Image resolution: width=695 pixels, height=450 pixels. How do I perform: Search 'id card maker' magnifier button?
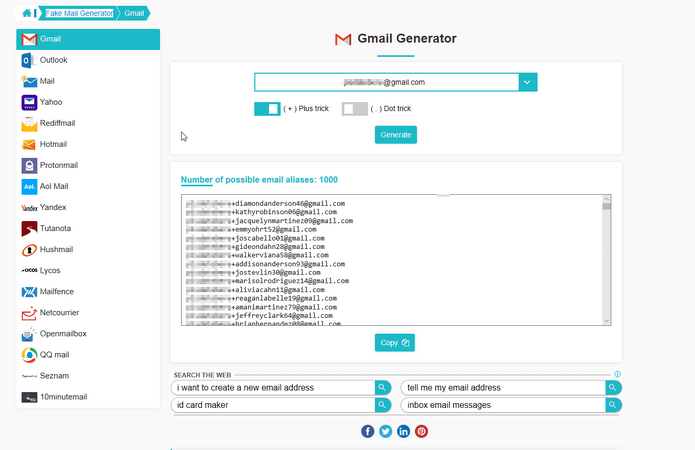(x=383, y=405)
